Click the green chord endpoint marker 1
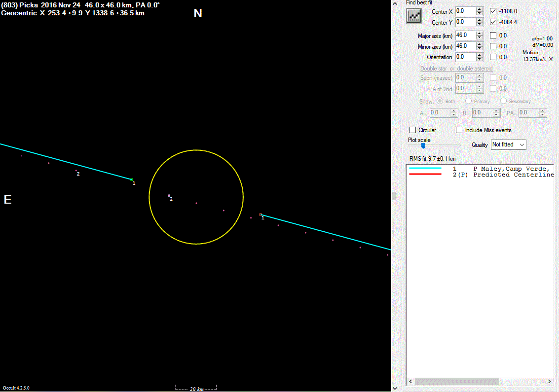This screenshot has height=392, width=559. click(x=132, y=179)
